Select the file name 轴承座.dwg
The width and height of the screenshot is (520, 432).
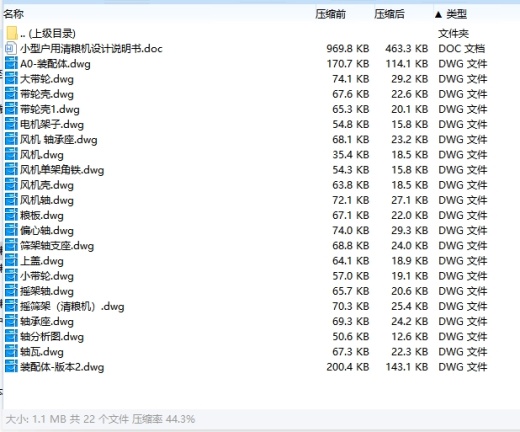pos(47,322)
